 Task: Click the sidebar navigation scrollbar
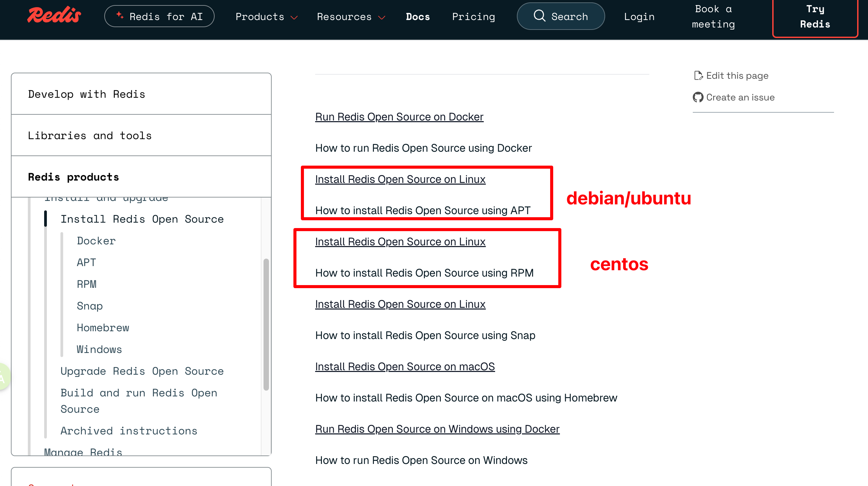tap(266, 324)
